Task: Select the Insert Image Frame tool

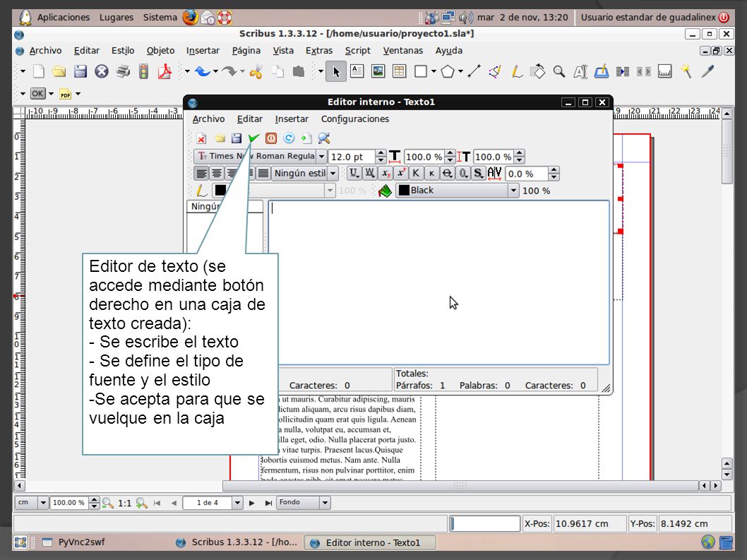Action: pyautogui.click(x=378, y=71)
